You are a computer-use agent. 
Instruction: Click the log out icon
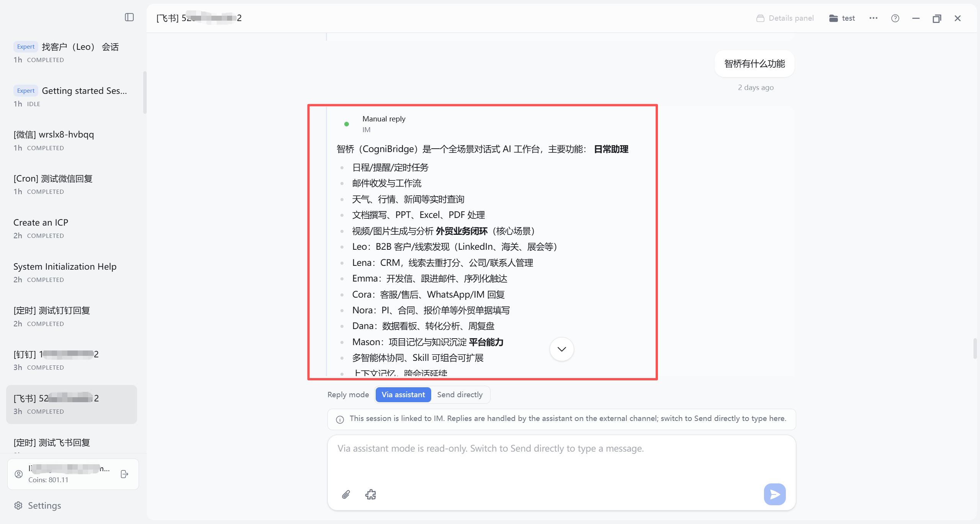point(124,474)
